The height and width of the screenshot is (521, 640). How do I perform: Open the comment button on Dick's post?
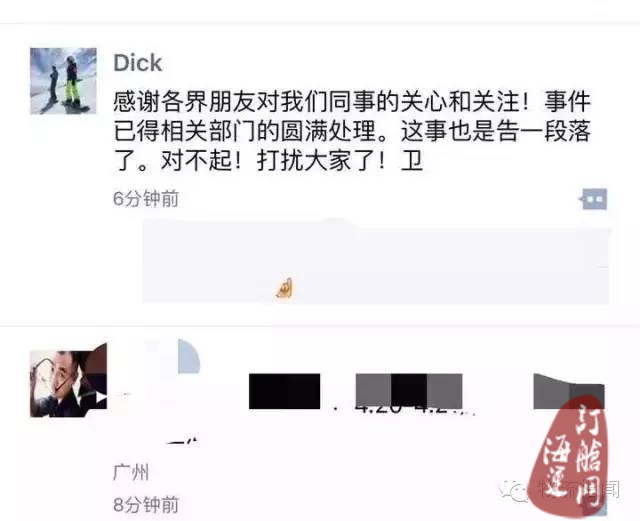tap(593, 199)
